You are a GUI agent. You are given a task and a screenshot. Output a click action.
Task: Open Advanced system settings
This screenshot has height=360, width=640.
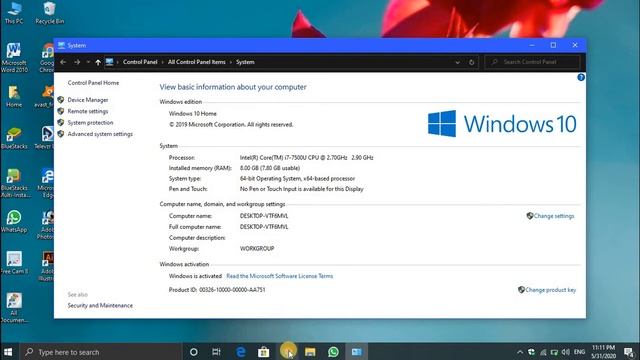click(100, 134)
